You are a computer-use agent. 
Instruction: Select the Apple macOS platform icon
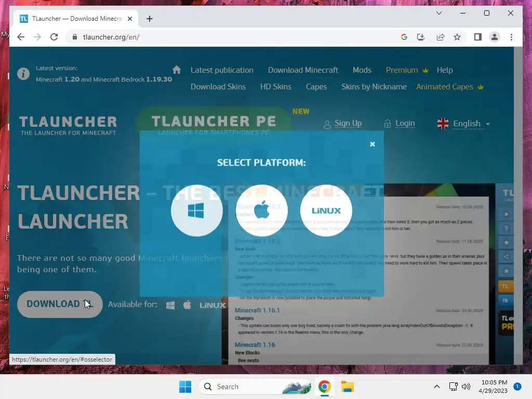[x=262, y=210]
